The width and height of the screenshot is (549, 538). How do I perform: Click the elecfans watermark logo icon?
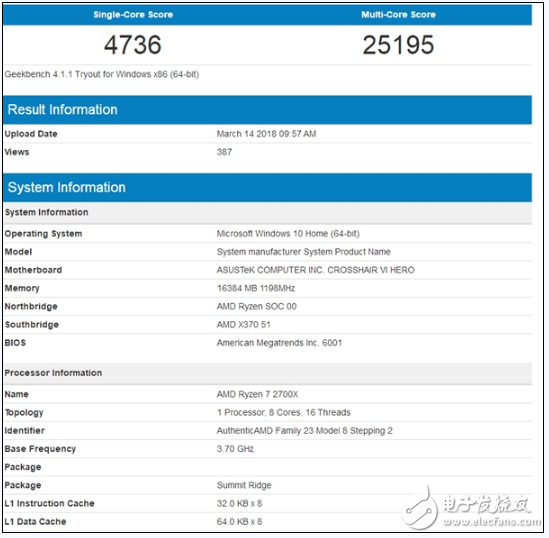[419, 509]
